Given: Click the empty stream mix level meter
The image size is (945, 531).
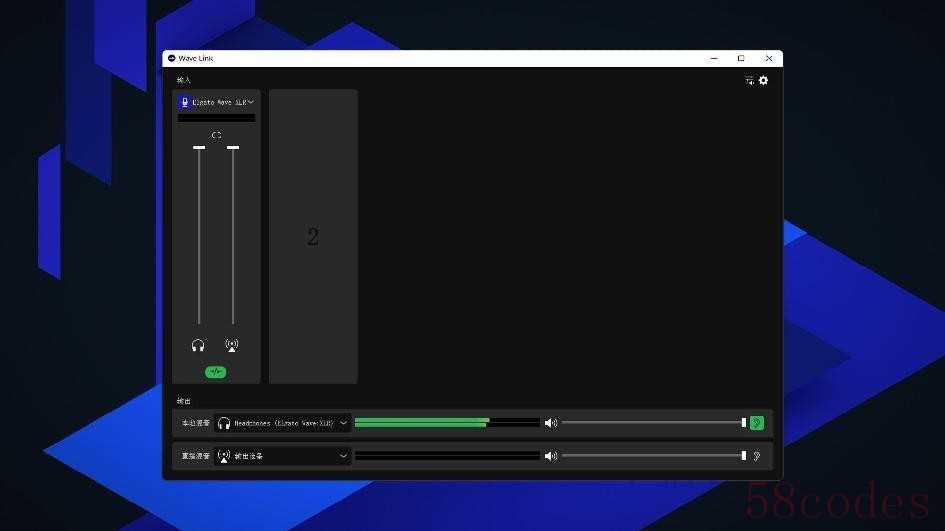Looking at the screenshot, I should point(447,456).
